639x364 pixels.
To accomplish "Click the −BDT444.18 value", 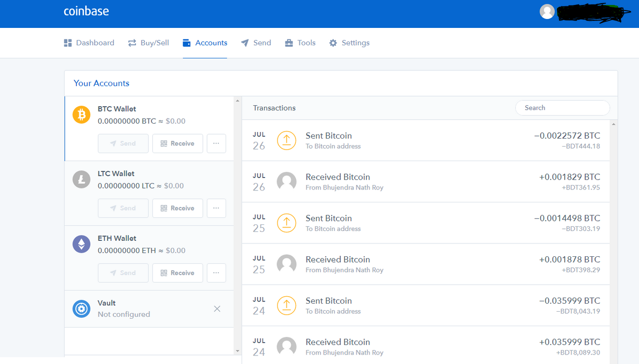I will [x=581, y=146].
